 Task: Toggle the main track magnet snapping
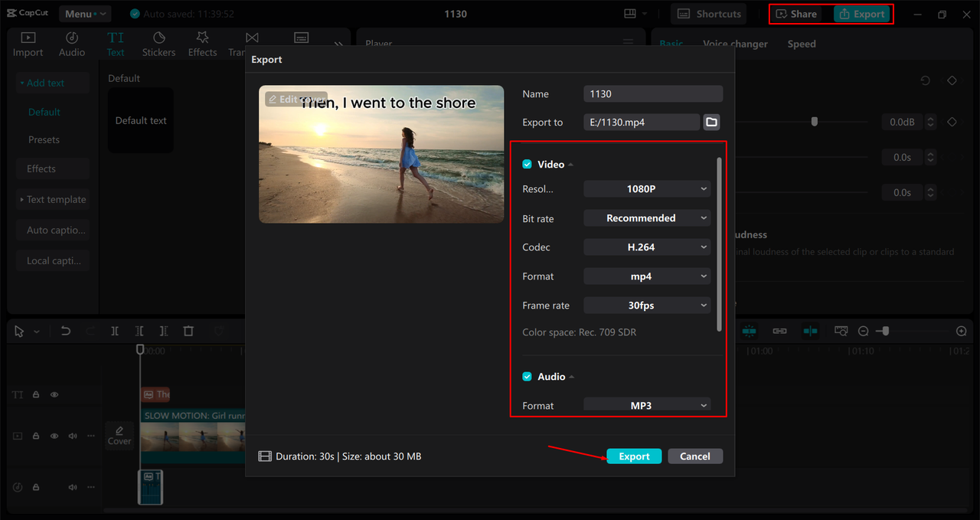coord(749,331)
